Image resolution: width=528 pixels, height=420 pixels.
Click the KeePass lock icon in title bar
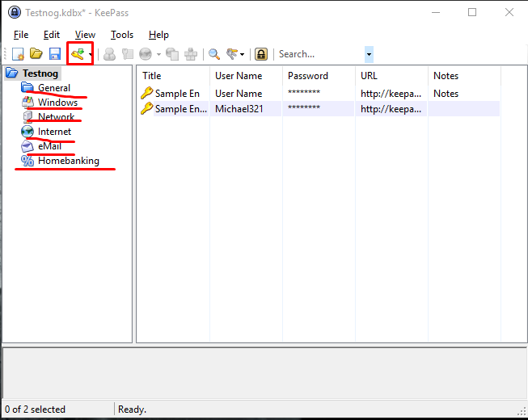coord(14,12)
